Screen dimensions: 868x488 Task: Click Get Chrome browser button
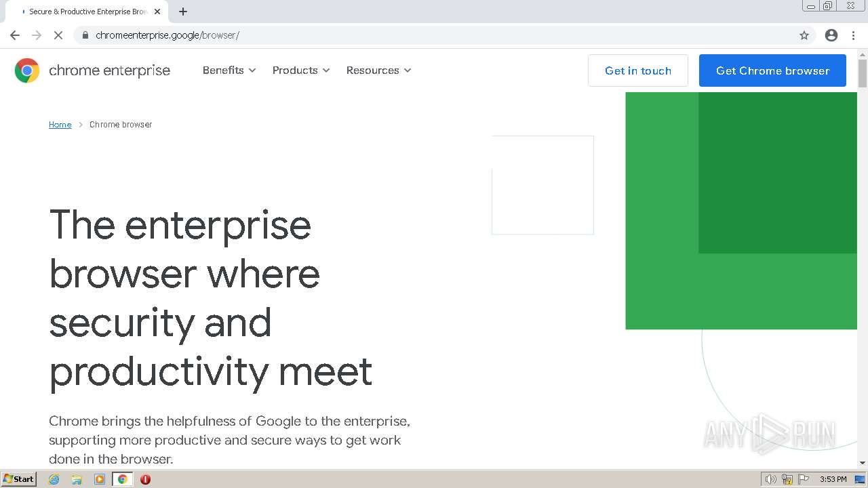772,70
